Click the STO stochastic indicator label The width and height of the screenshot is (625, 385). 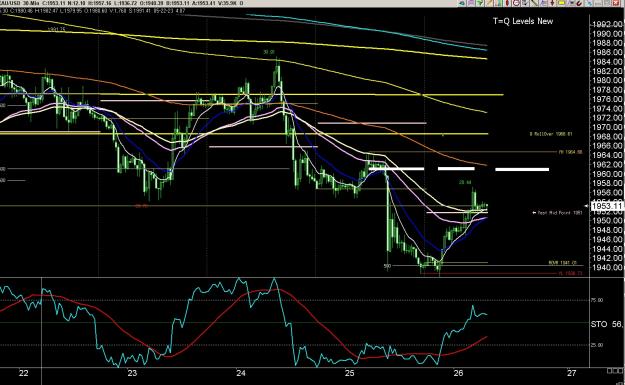tap(599, 324)
